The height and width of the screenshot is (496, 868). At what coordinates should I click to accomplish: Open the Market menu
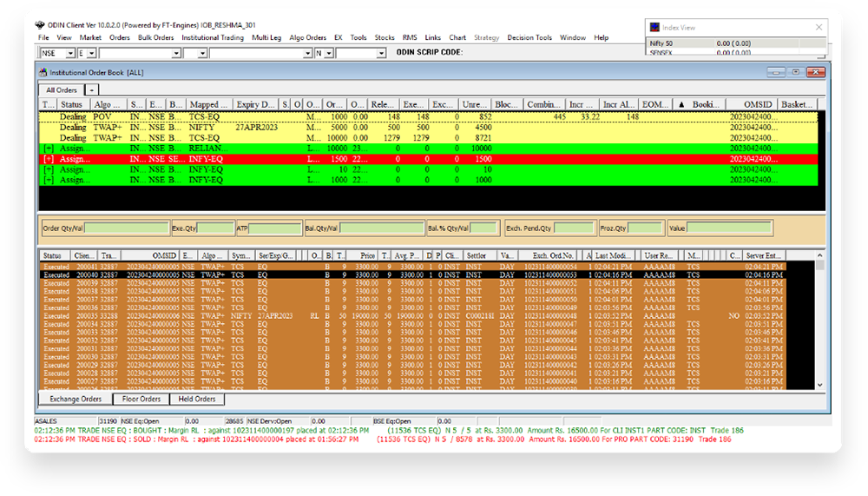tap(90, 37)
